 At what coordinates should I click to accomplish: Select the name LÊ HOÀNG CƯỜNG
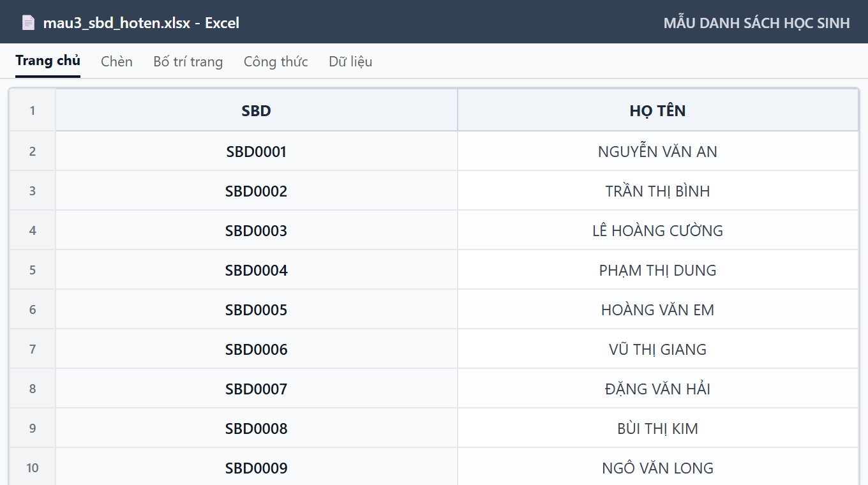658,230
